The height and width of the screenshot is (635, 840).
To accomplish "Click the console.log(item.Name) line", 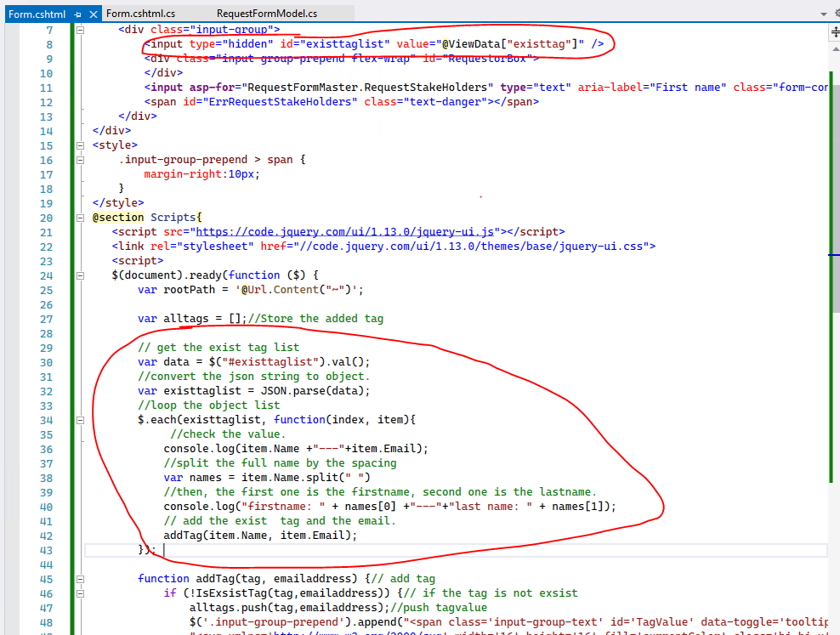I will pos(296,449).
